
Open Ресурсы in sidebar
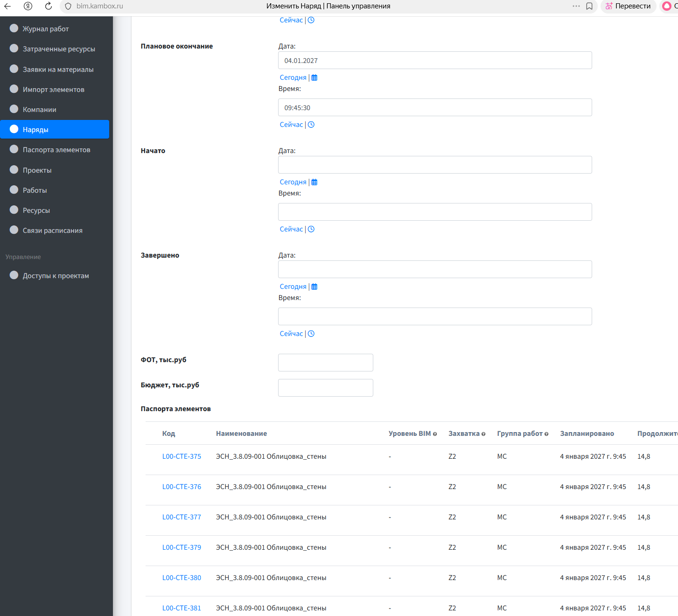tap(55, 210)
